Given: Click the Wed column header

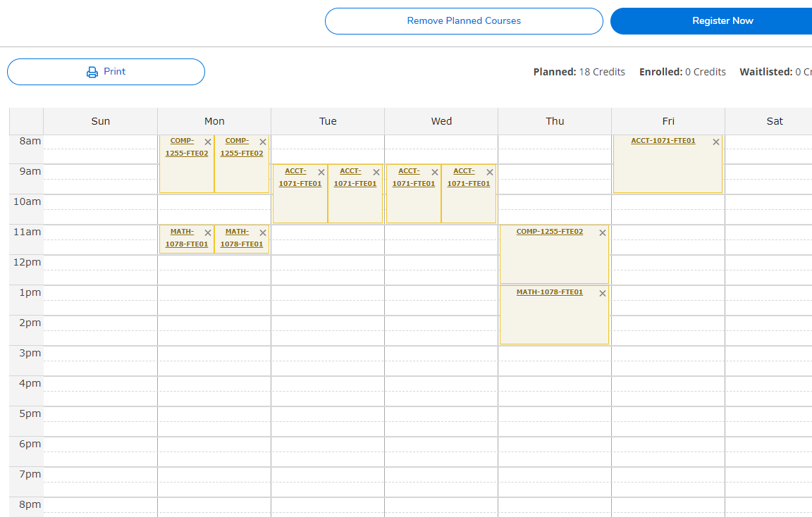Looking at the screenshot, I should (x=441, y=120).
